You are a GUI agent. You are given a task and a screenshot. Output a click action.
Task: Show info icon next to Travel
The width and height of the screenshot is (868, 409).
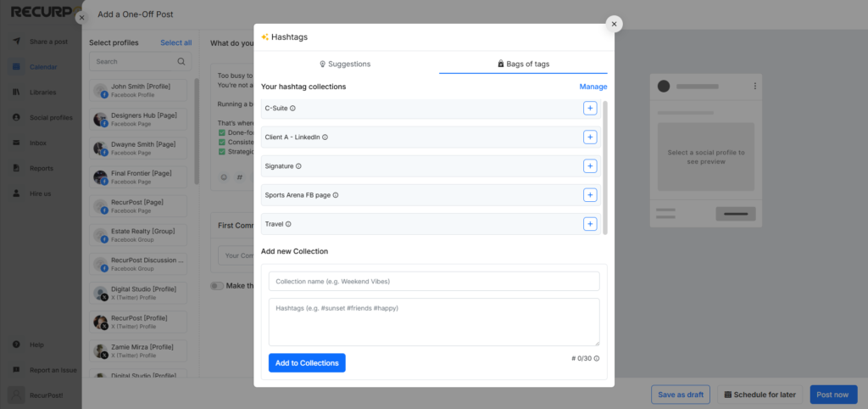[288, 224]
